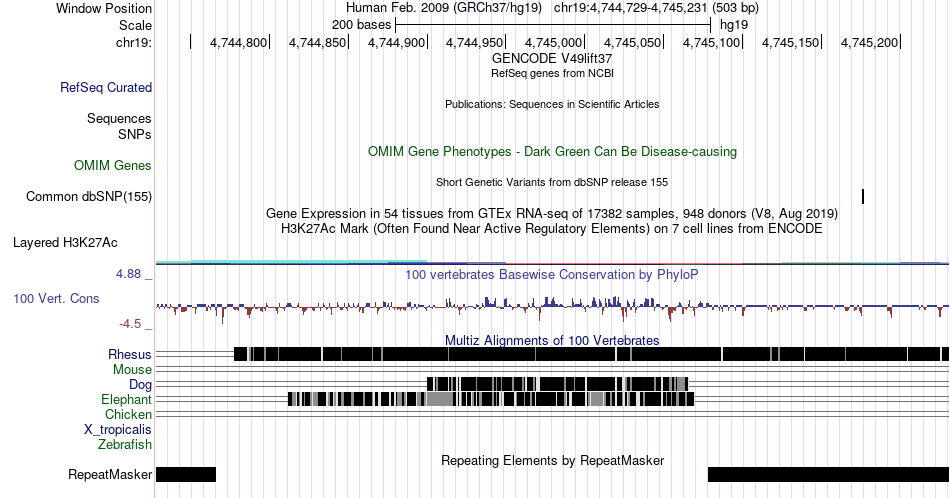Click the common dbSNP variant tick mark

(863, 196)
